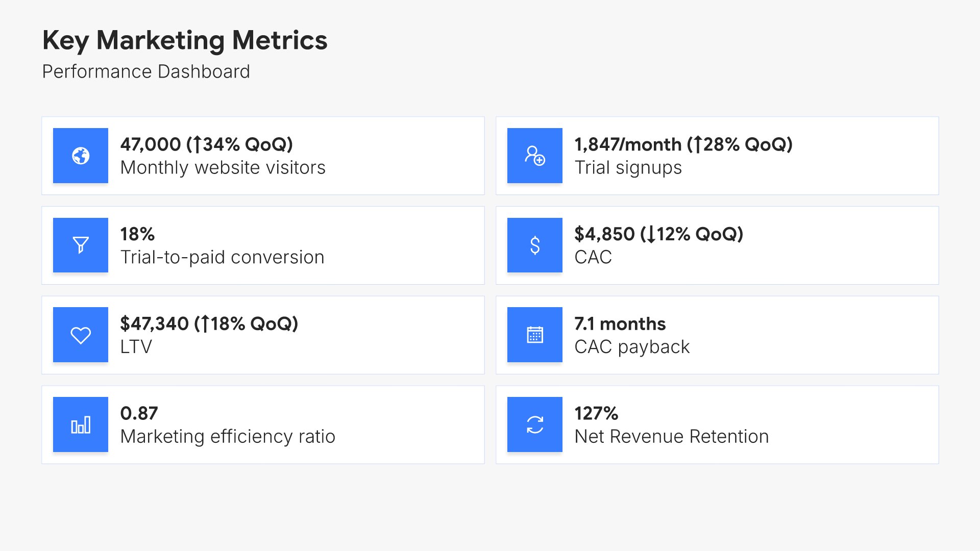Click the $4,850 CAC value text
Screen dimensions: 980x551
(x=658, y=234)
